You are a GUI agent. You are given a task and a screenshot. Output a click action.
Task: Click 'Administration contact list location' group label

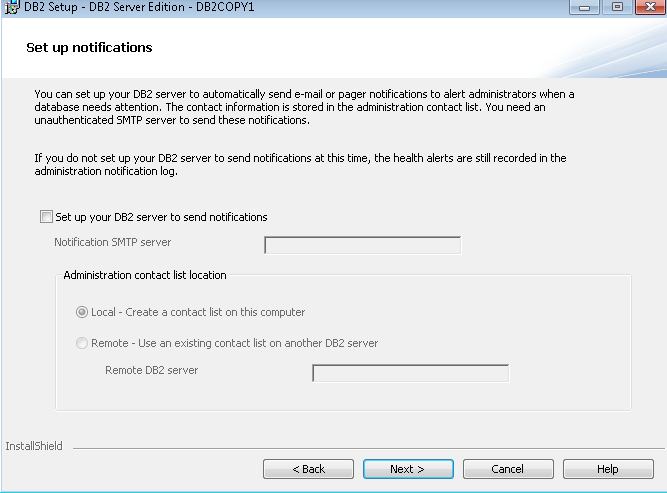click(x=145, y=275)
